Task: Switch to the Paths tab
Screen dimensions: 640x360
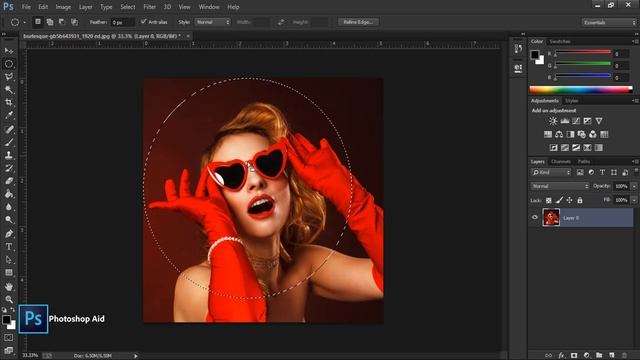Action: coord(584,162)
